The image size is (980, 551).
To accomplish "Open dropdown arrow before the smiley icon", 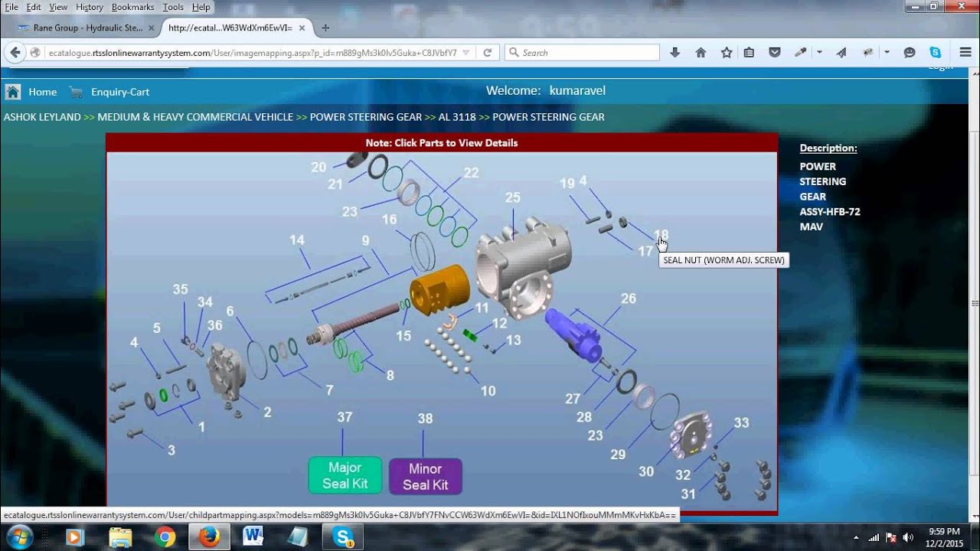I will [x=887, y=53].
